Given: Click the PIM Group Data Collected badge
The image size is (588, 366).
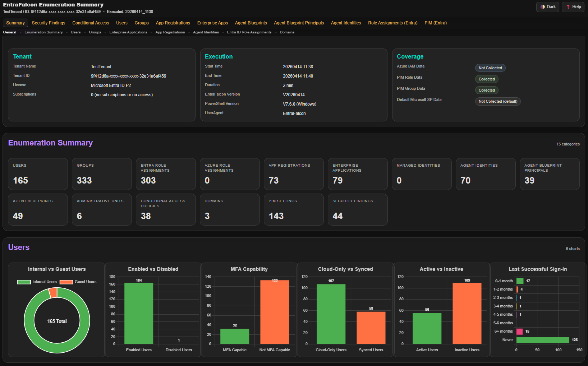Looking at the screenshot, I should (487, 90).
